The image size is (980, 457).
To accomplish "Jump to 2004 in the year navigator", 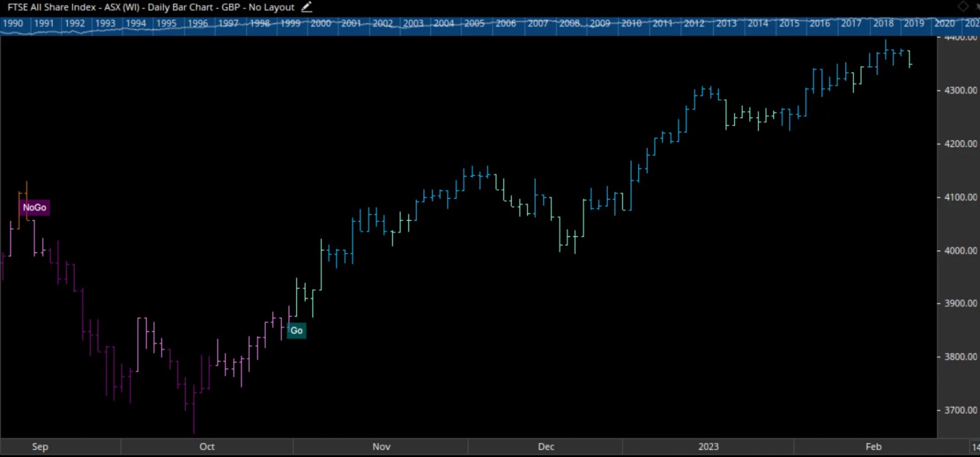I will (x=444, y=23).
